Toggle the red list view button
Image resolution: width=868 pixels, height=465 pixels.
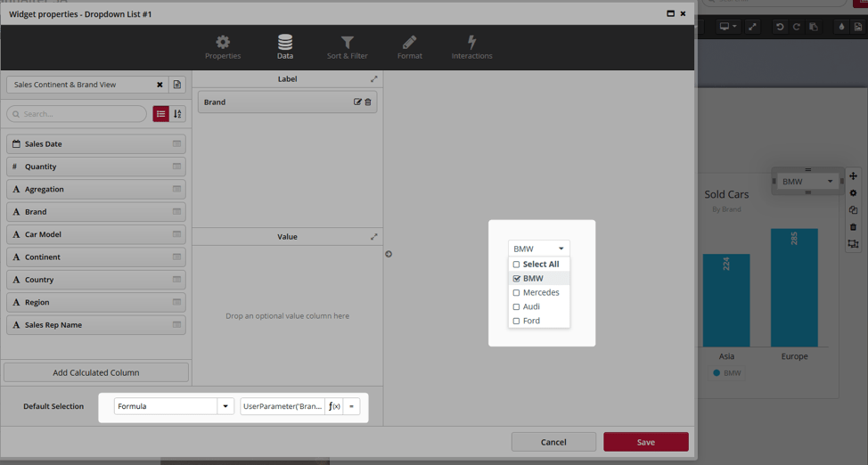pyautogui.click(x=160, y=114)
